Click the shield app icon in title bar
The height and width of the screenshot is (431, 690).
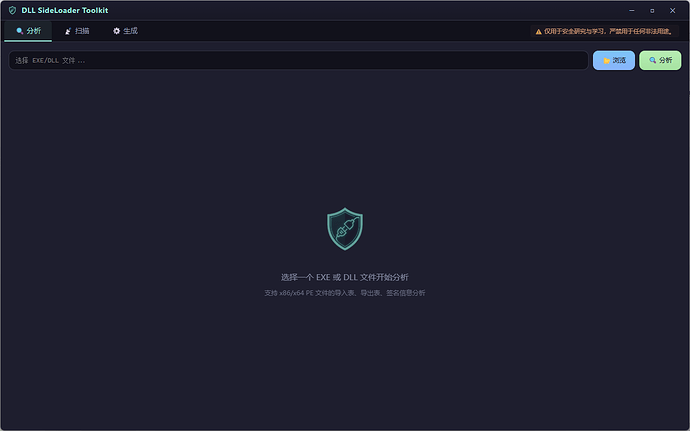tap(12, 10)
